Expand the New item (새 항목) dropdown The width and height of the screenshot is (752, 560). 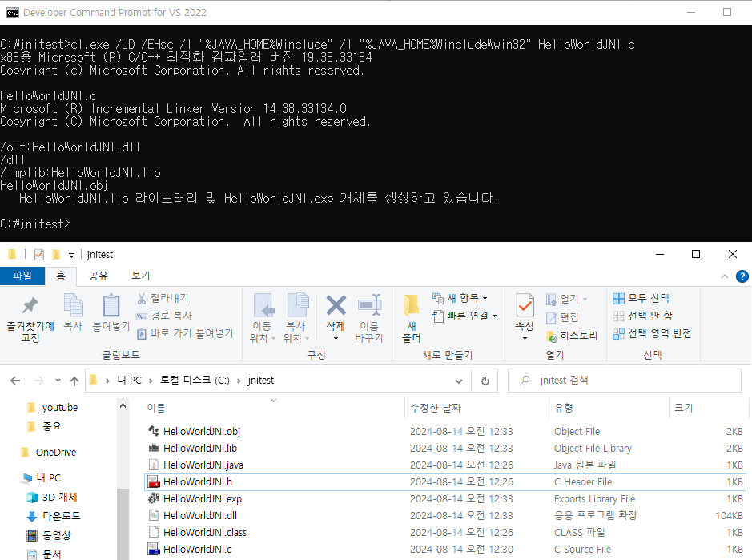click(x=485, y=299)
